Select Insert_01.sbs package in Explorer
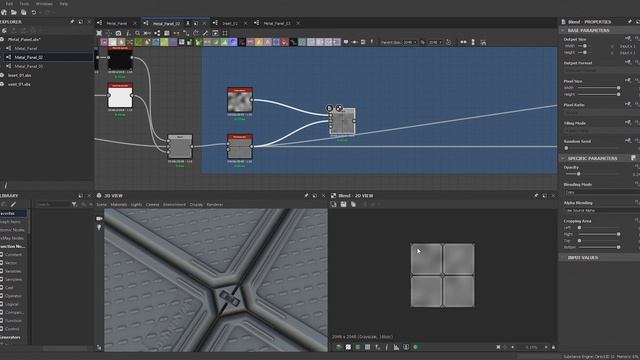The height and width of the screenshot is (360, 640). point(19,76)
